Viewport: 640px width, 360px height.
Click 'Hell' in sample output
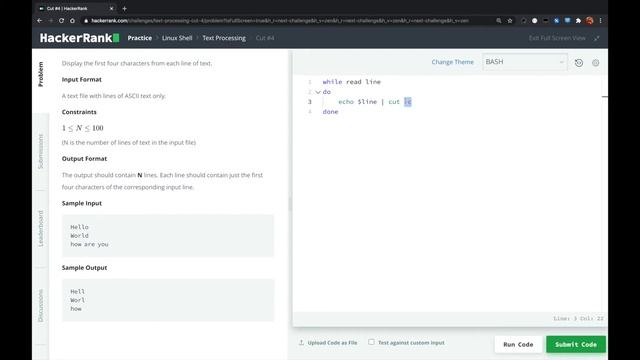[x=78, y=292]
